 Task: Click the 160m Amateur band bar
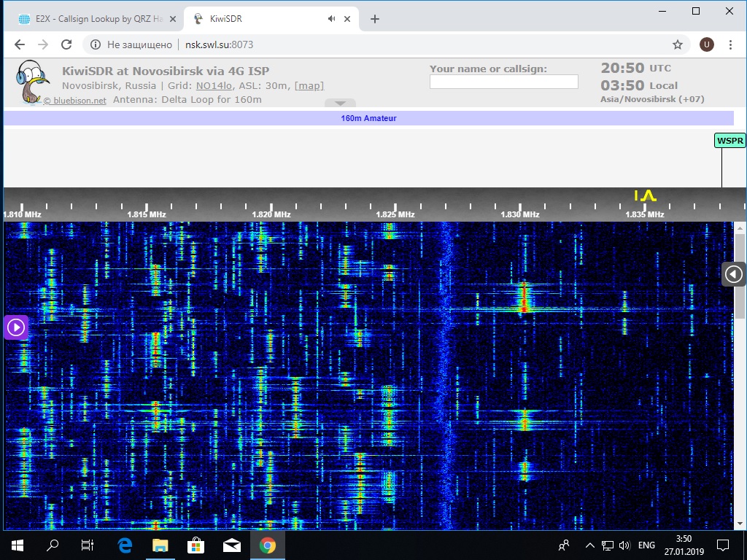click(x=368, y=118)
